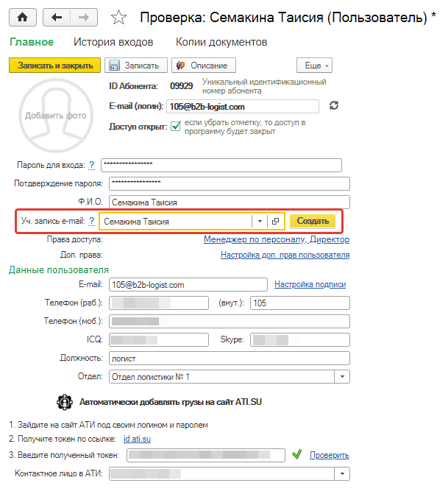448x494 pixels.
Task: Click the green ATI token checkmark
Action: [296, 454]
